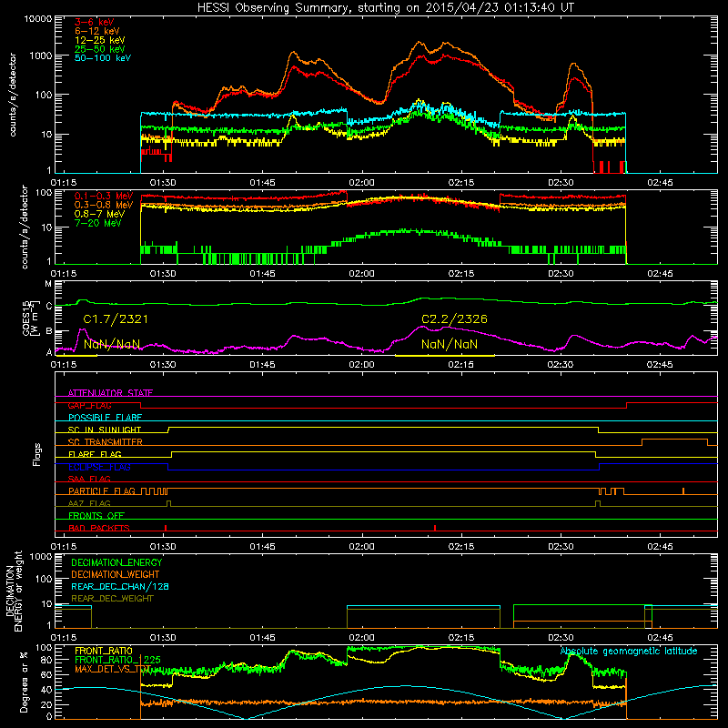Select the FRONT_RATIO_1225 legend label
This screenshot has height=728, width=728.
tap(117, 660)
